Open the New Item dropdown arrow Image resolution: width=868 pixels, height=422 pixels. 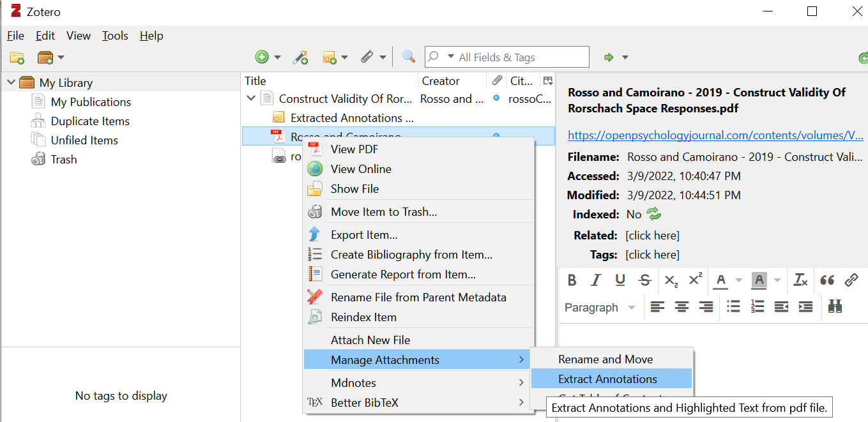(x=277, y=57)
